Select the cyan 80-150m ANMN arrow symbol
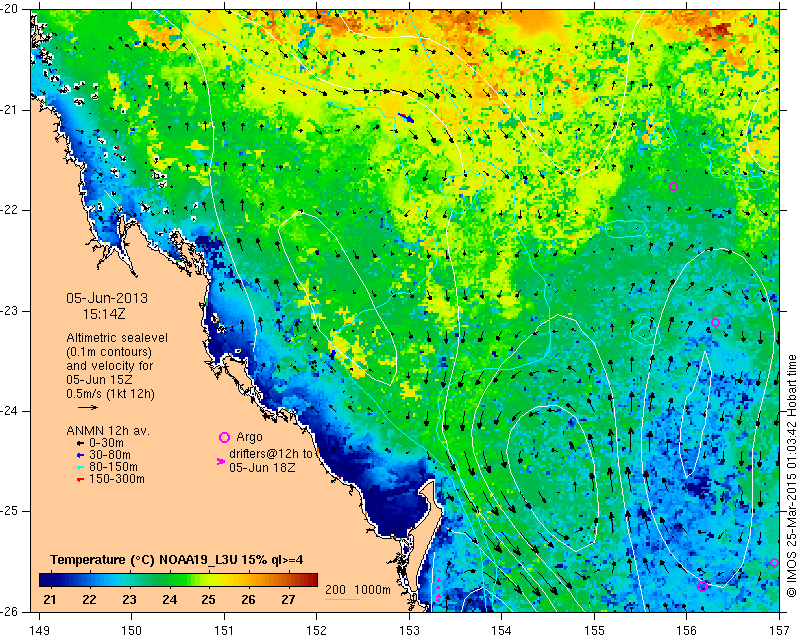The height and width of the screenshot is (640, 800). tap(80, 467)
